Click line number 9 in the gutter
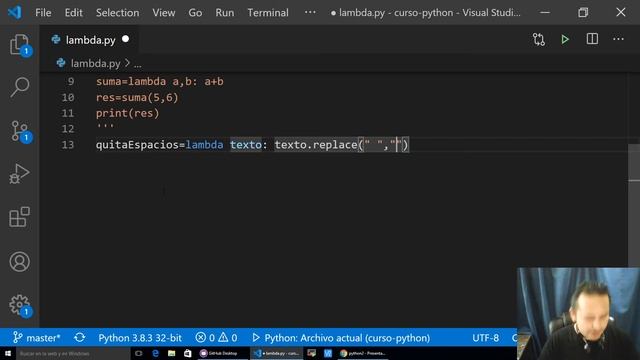640x360 pixels. (71, 81)
